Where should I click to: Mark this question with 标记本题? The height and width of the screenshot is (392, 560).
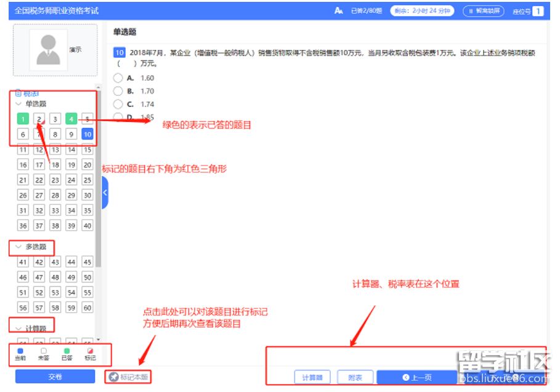[x=128, y=377]
